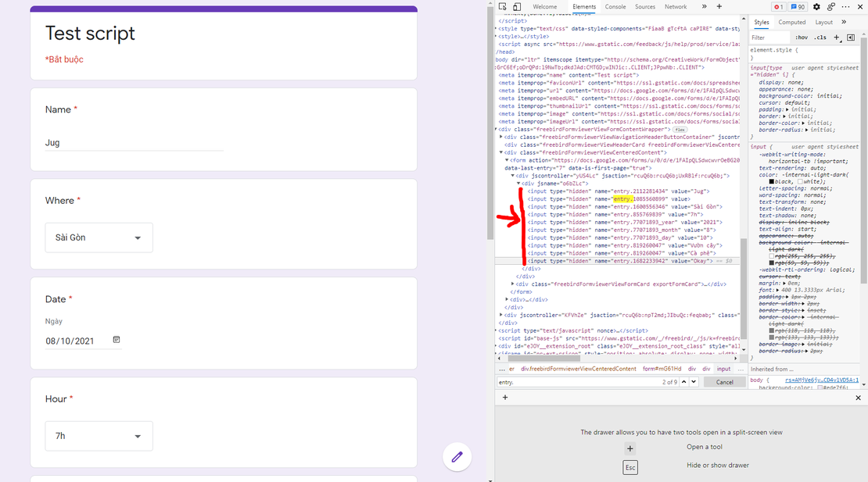The height and width of the screenshot is (482, 868).
Task: Click the purple pencil edit button
Action: click(457, 457)
